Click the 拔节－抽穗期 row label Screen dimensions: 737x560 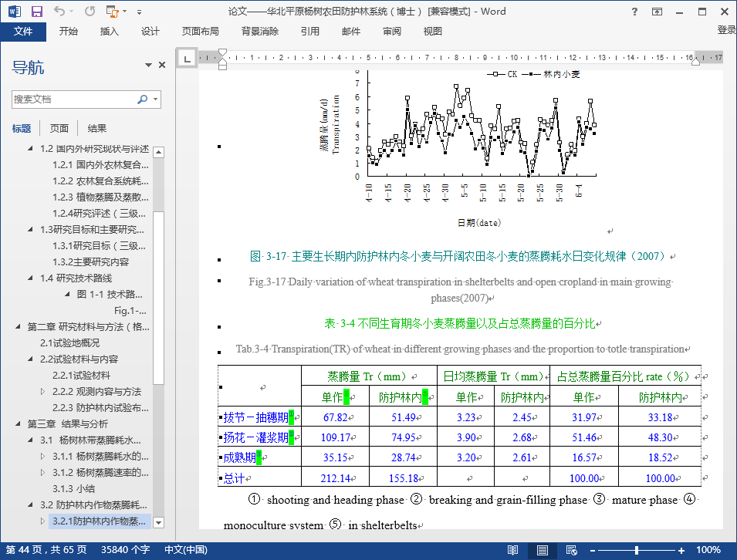[x=255, y=417]
